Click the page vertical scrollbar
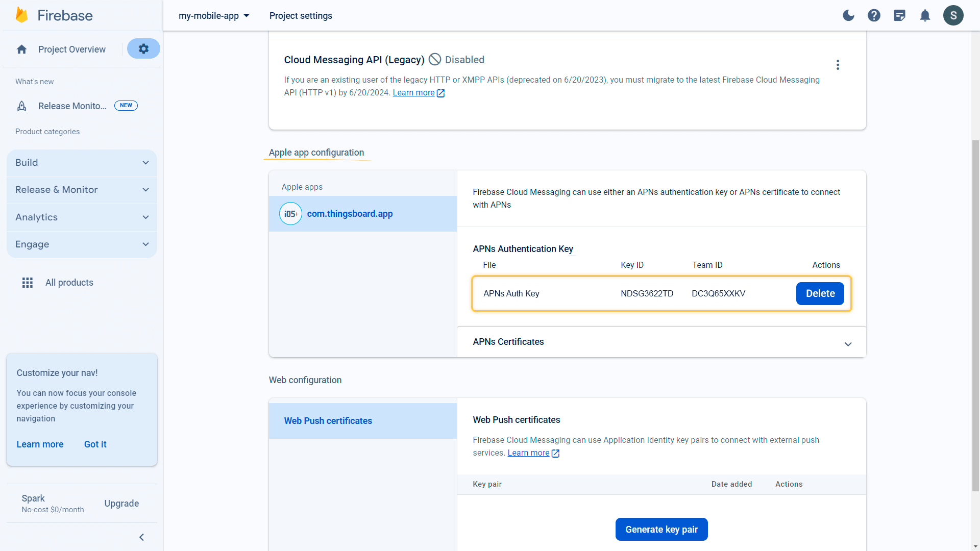This screenshot has width=980, height=551. coord(975,316)
